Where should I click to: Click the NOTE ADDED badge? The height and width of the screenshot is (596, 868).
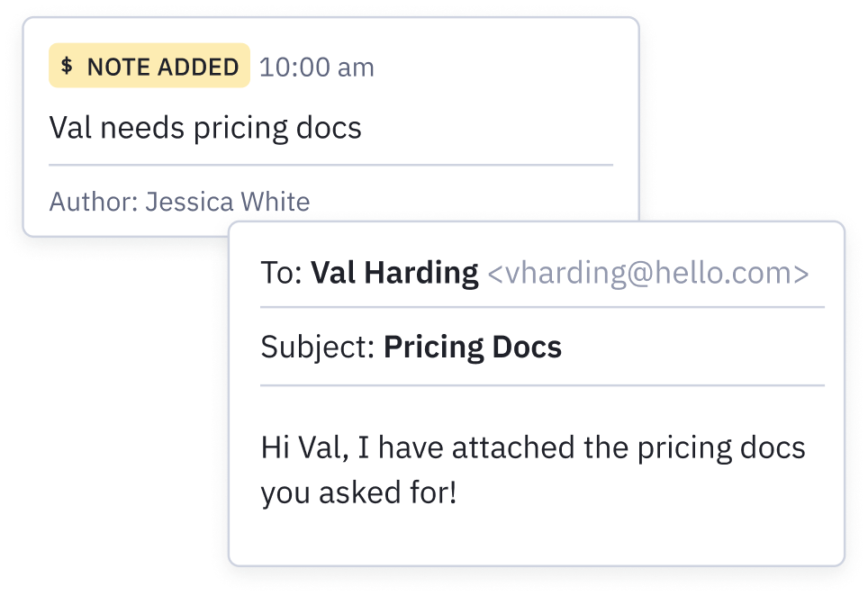149,66
